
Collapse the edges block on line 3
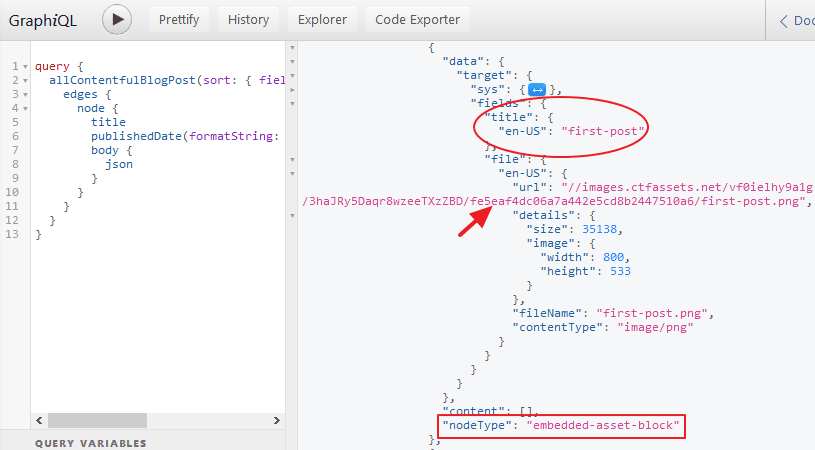pyautogui.click(x=22, y=94)
